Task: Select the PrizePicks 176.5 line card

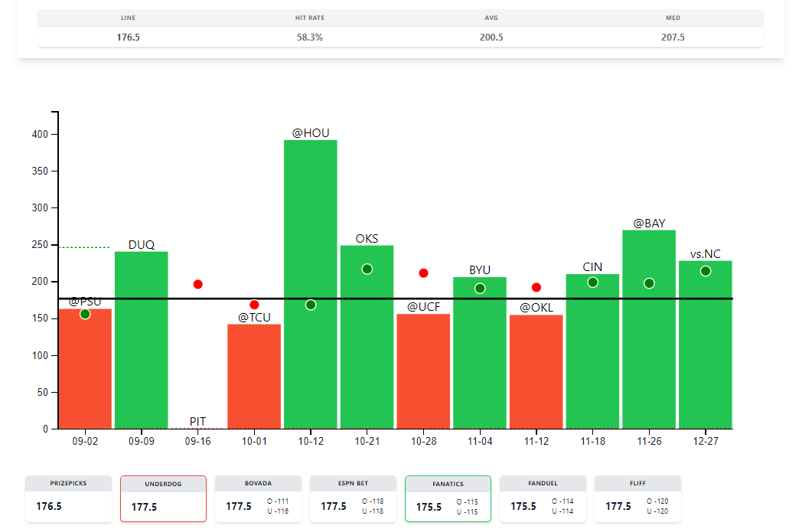Action: (68, 498)
